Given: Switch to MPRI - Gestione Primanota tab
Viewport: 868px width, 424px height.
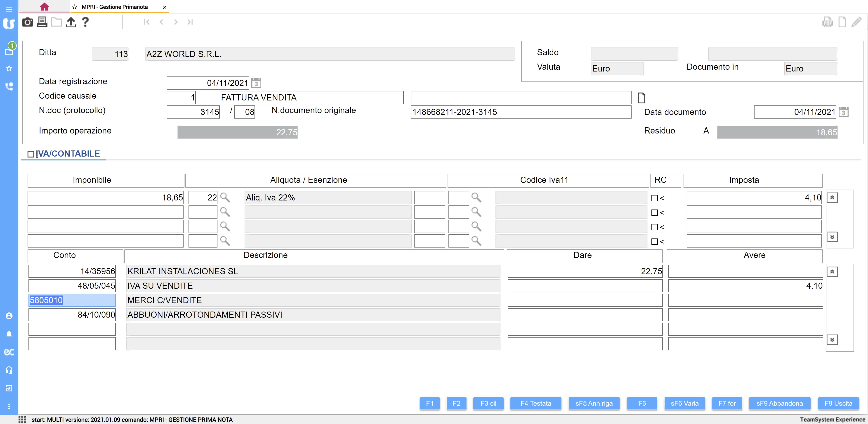Looking at the screenshot, I should [115, 7].
